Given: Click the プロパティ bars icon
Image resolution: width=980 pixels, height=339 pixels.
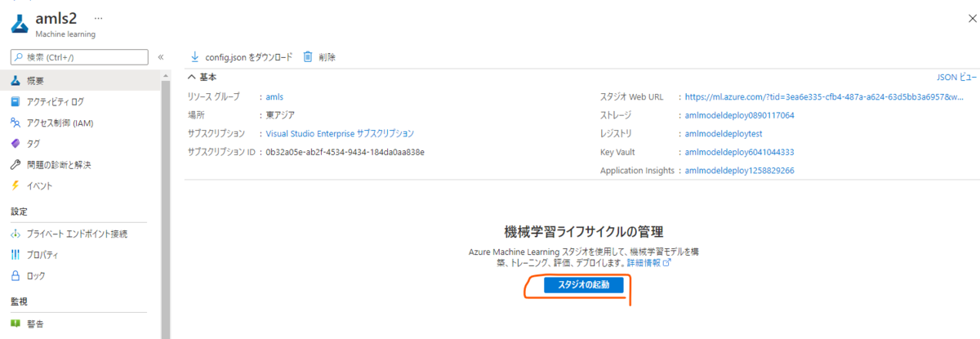Looking at the screenshot, I should coord(16,255).
